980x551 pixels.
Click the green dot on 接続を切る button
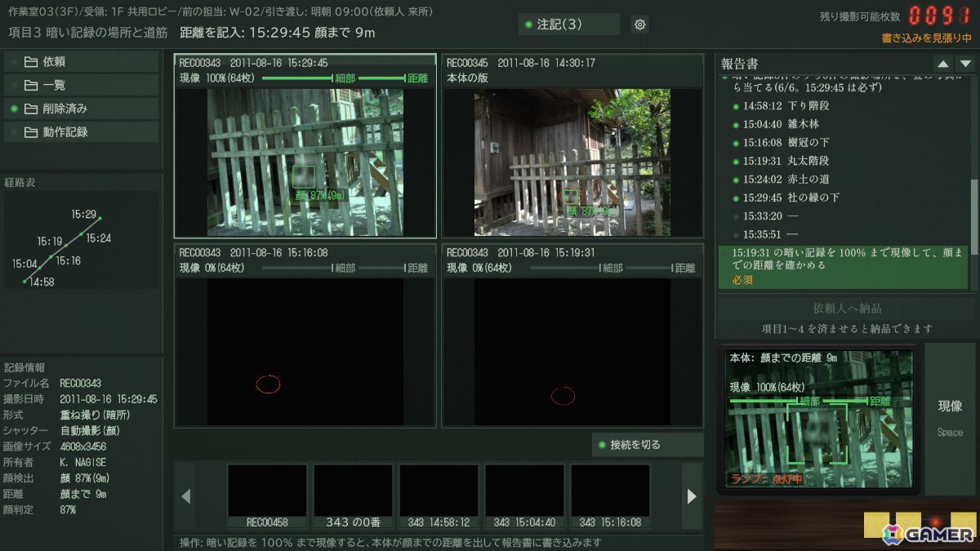602,445
